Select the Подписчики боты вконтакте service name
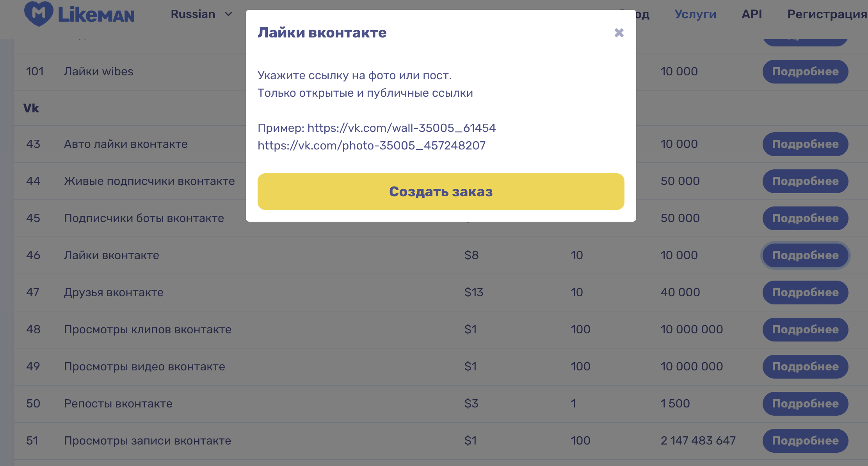Viewport: 868px width, 466px height. (144, 218)
